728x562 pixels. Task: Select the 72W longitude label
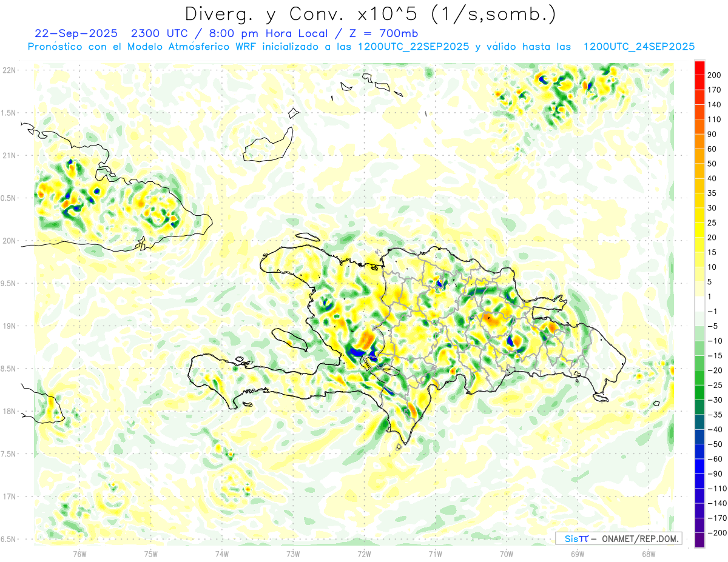(364, 554)
